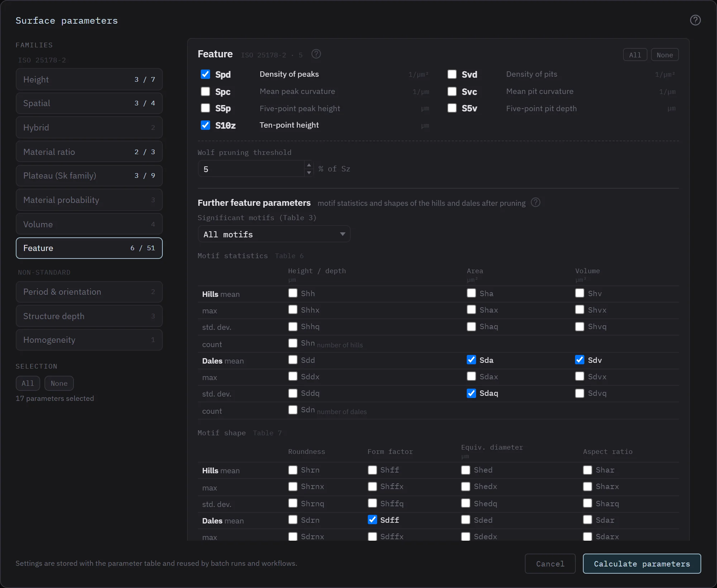
Task: Uncheck the Sdv dales mean volume checkbox
Action: [x=580, y=360]
